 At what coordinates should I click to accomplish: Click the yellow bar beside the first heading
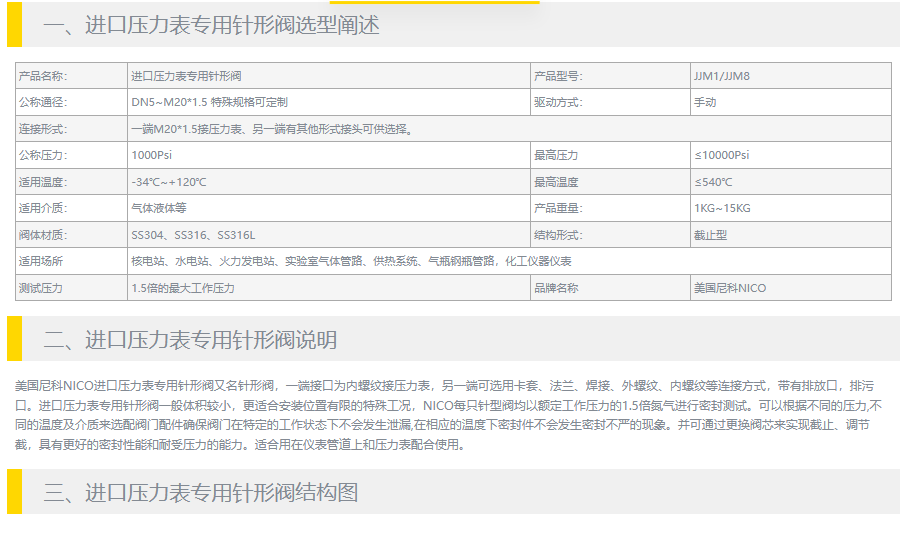coord(14,26)
